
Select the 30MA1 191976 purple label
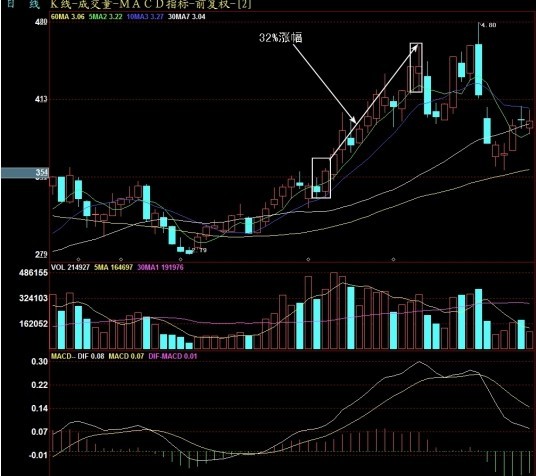tap(160, 267)
